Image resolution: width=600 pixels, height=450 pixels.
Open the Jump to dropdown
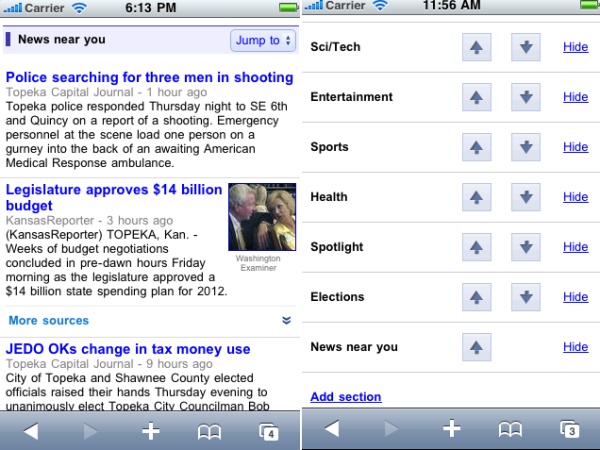pos(263,40)
